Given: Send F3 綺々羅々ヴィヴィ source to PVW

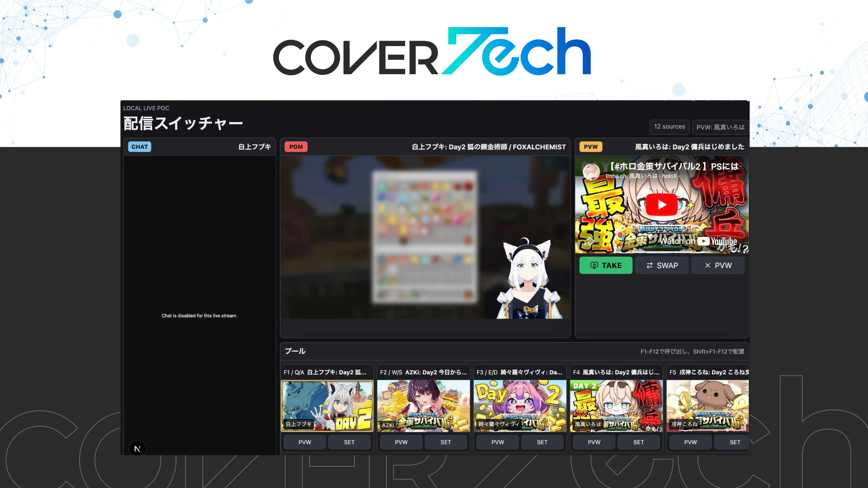Looking at the screenshot, I should pos(497,442).
